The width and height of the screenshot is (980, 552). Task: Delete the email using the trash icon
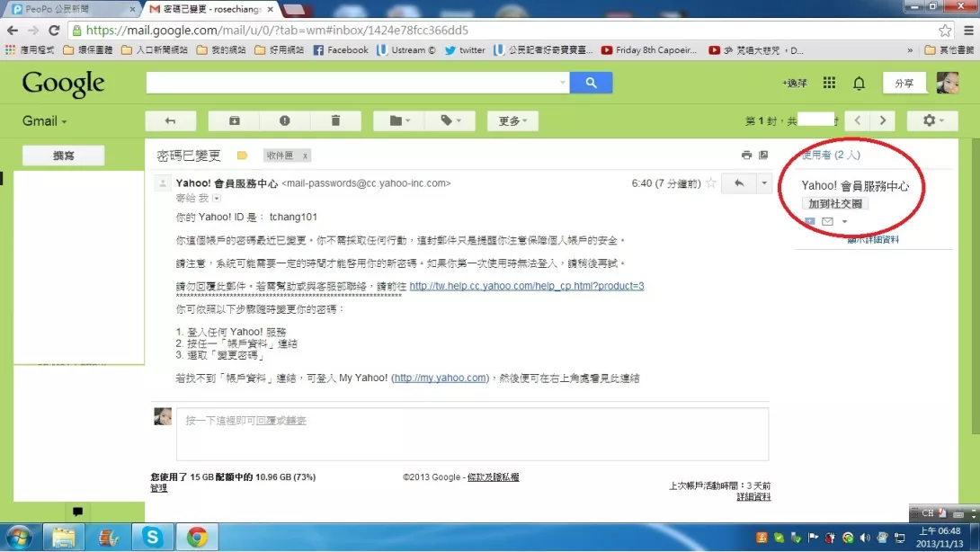pos(335,120)
